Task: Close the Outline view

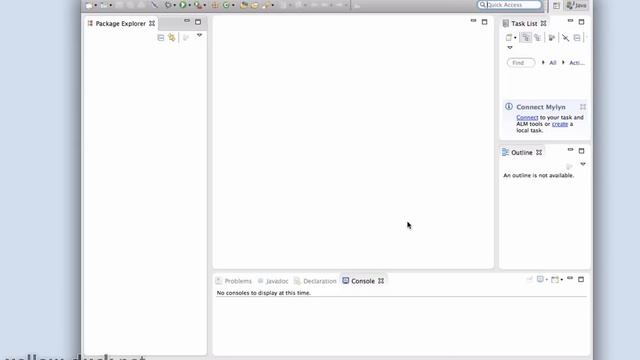Action: [539, 152]
